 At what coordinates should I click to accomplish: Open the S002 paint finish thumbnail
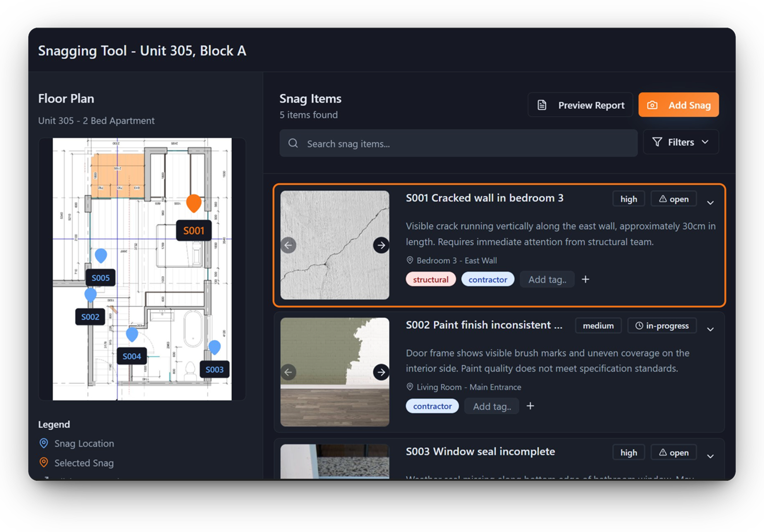coord(335,372)
